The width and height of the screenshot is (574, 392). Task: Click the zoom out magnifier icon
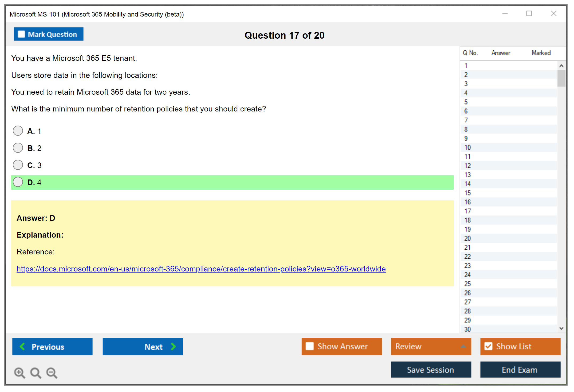click(52, 373)
